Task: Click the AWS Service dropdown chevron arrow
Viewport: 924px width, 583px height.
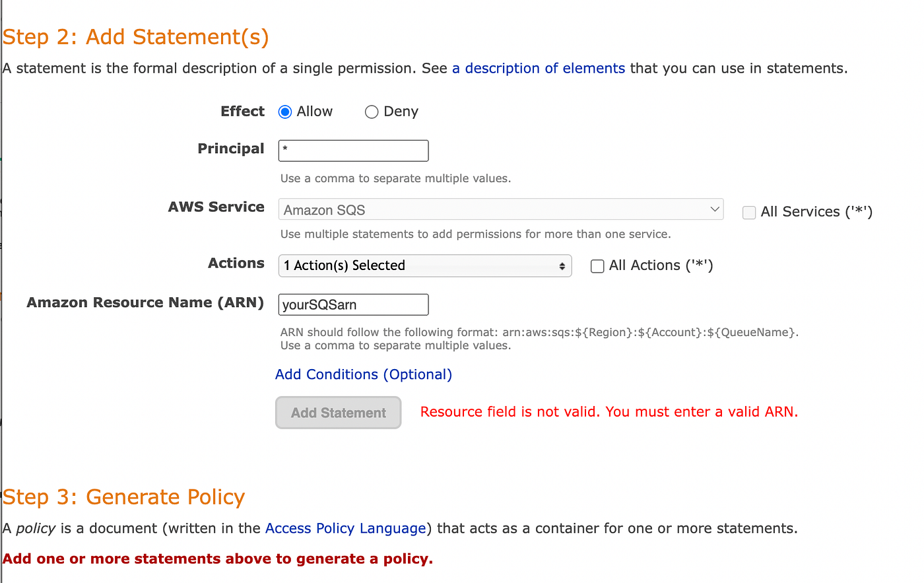Action: coord(715,209)
